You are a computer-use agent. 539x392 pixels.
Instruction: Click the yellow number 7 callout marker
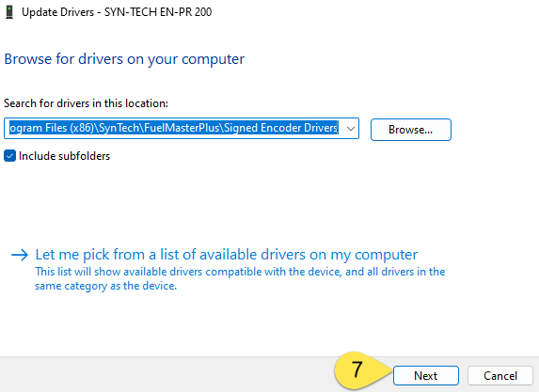pos(357,370)
